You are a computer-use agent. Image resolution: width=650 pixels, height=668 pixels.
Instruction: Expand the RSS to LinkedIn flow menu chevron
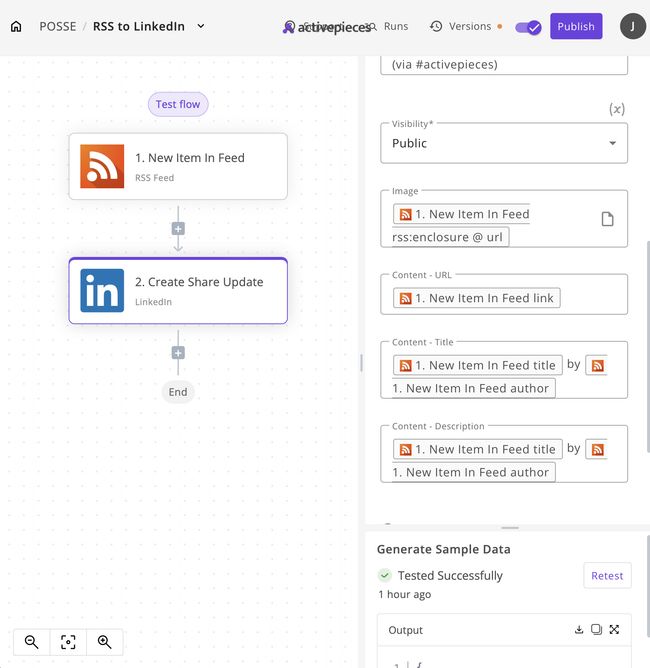click(x=201, y=26)
